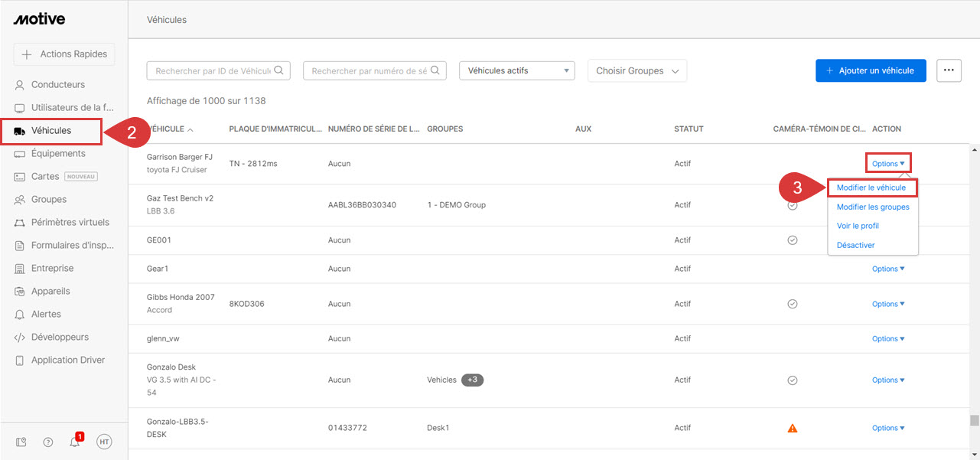View notifications via the bell icon
Viewport: 980px width, 460px height.
pos(74,442)
